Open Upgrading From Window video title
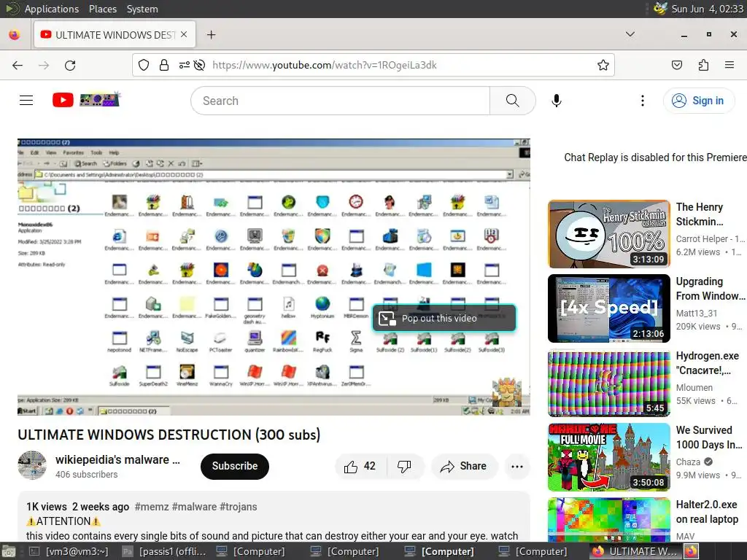 pos(711,289)
